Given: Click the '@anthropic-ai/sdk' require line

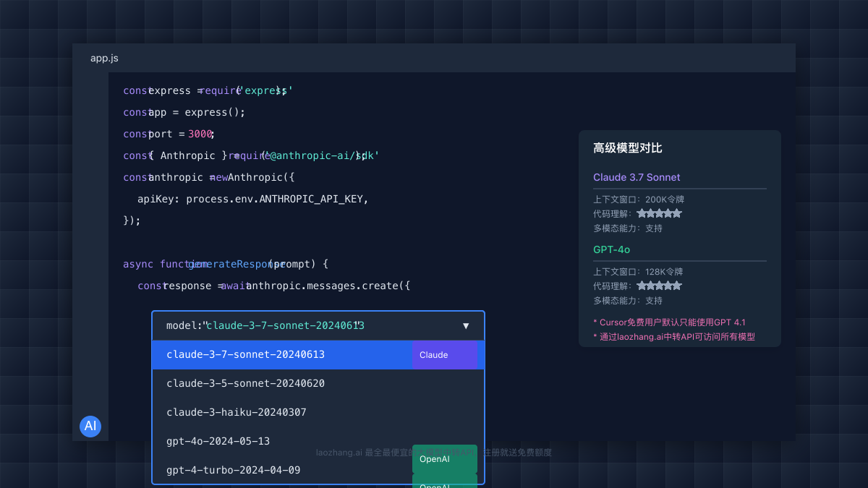Looking at the screenshot, I should 251,155.
